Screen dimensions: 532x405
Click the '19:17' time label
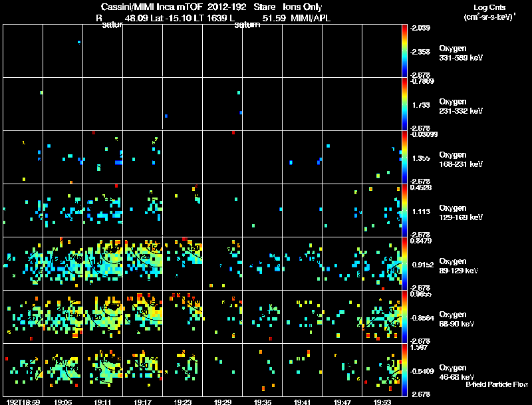142,402
